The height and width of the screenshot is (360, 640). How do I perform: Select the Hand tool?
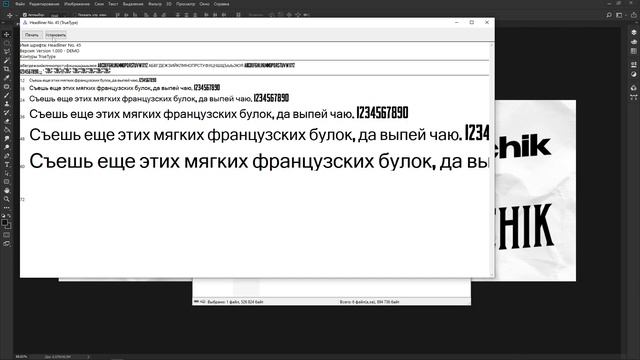coord(7,190)
